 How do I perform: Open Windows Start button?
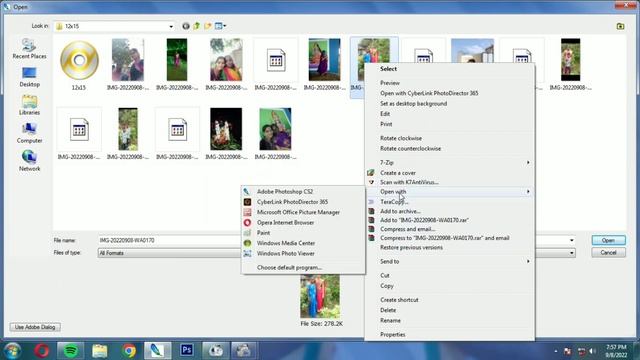pos(12,351)
